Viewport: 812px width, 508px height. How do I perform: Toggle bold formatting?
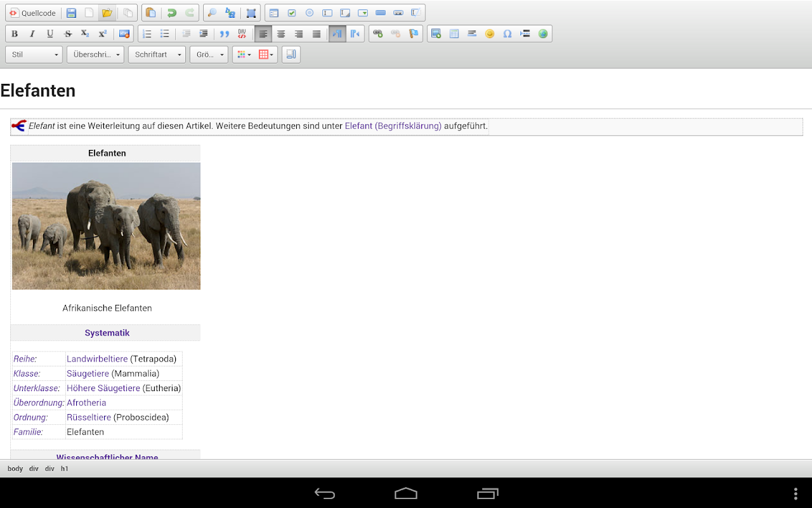(15, 34)
